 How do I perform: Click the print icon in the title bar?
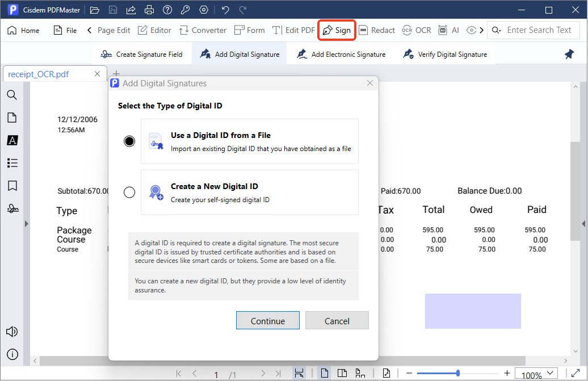[149, 10]
